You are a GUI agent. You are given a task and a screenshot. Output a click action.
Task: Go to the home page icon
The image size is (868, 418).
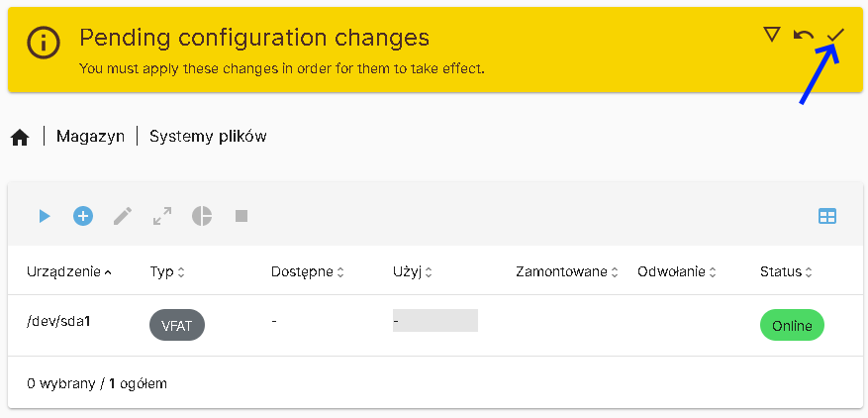pos(20,137)
